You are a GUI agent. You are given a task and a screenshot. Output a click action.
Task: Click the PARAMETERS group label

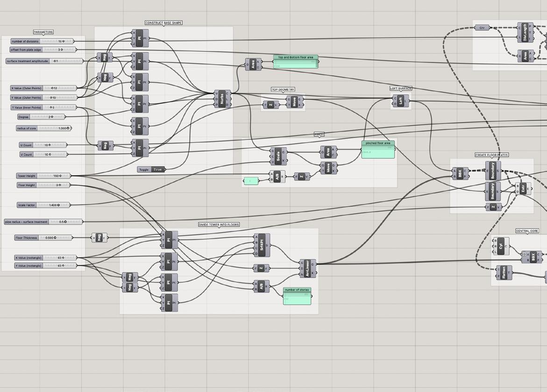click(43, 32)
